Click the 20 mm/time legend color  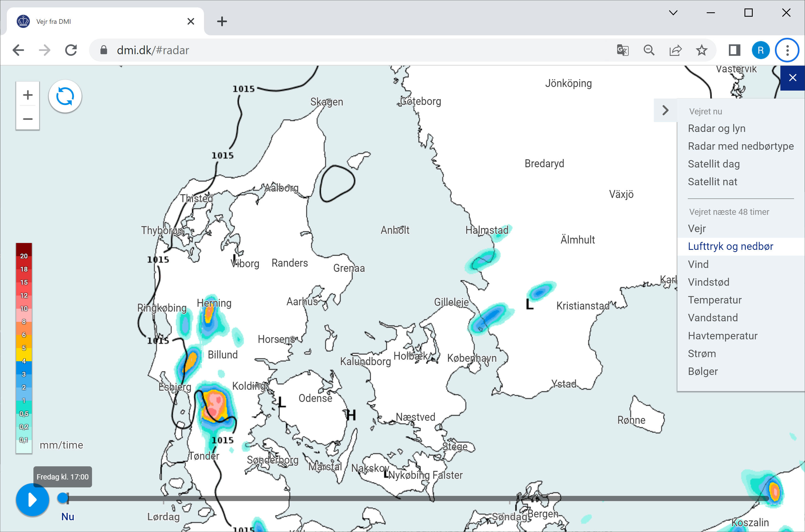(24, 256)
